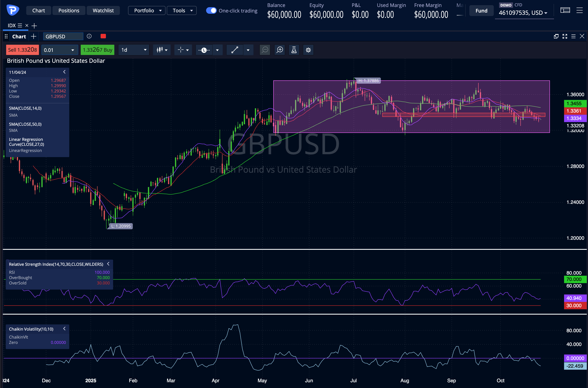Collapse the Chaikin Volatility legend
This screenshot has width=588, height=388.
click(64, 329)
